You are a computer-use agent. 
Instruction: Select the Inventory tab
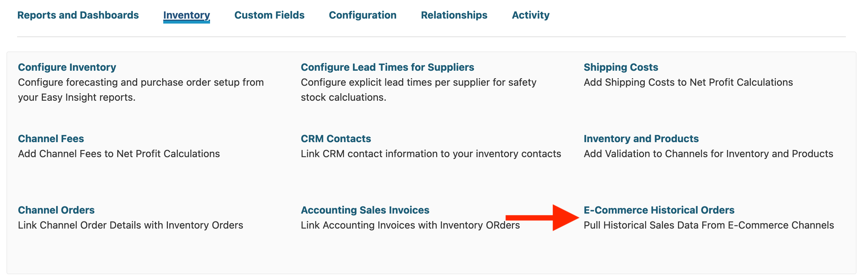coord(186,15)
